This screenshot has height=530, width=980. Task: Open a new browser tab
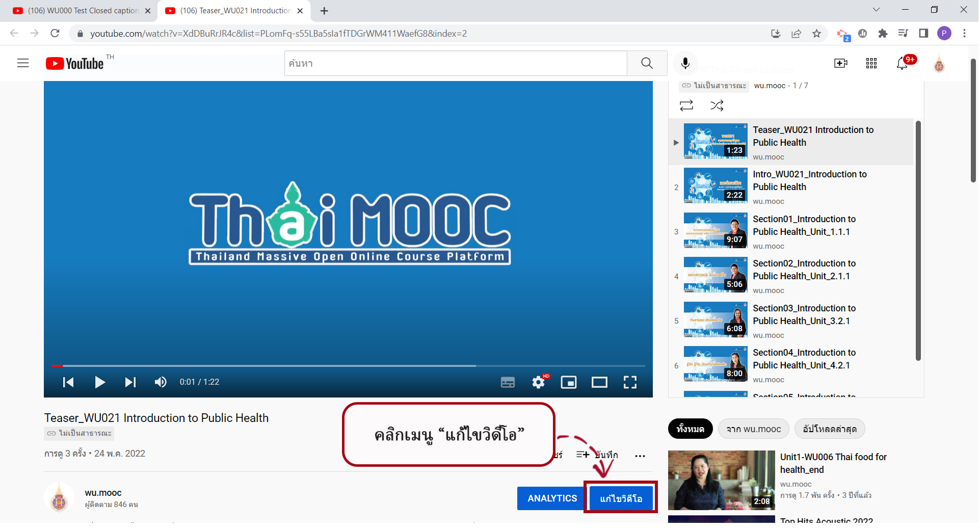[x=324, y=11]
